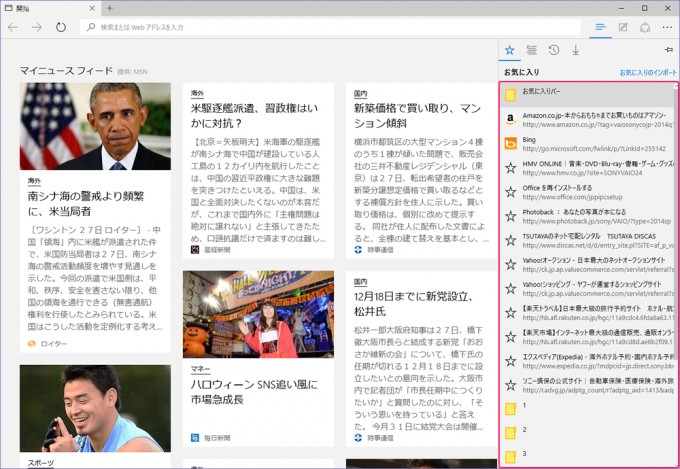This screenshot has height=469, width=680.
Task: Open Office を再インストールする favorite
Action: click(588, 192)
